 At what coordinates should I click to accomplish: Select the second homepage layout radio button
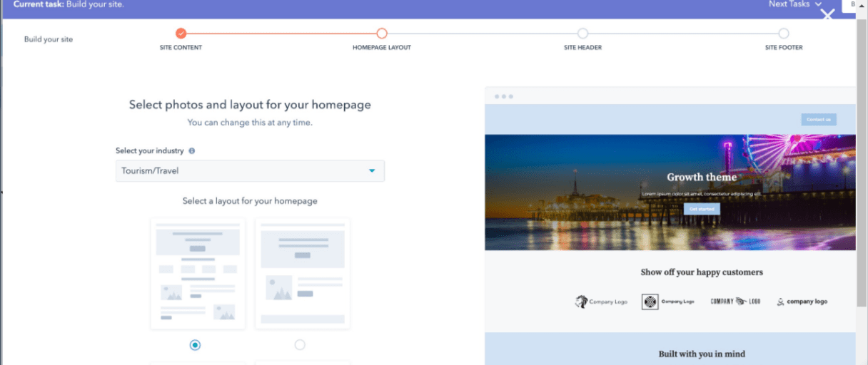click(x=300, y=345)
